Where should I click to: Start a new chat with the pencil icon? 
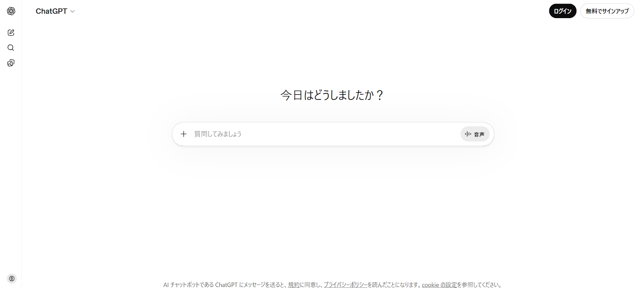(x=11, y=33)
